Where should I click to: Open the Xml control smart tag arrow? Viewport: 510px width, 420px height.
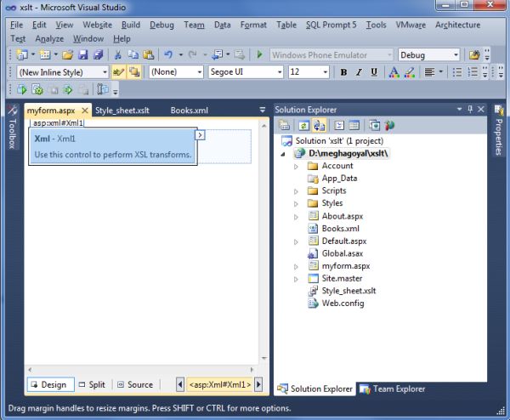200,134
